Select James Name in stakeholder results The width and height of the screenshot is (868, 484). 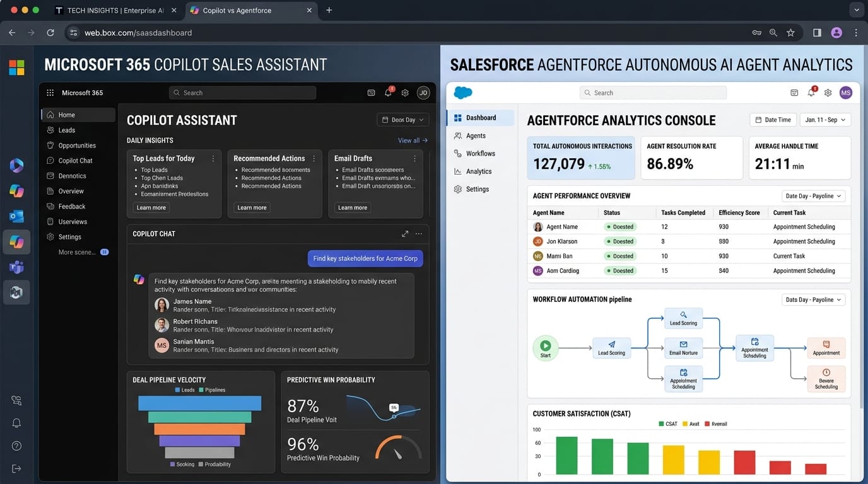pos(192,301)
